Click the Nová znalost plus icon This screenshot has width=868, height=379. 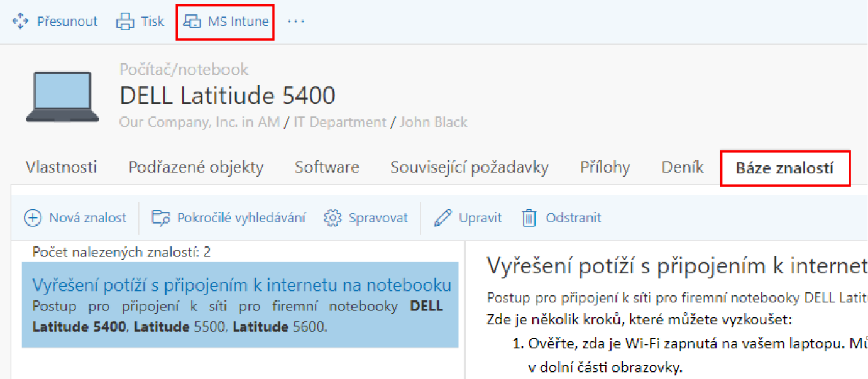(x=33, y=218)
